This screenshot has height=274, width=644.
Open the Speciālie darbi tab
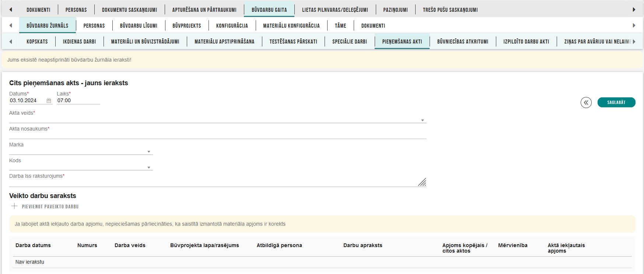[350, 41]
